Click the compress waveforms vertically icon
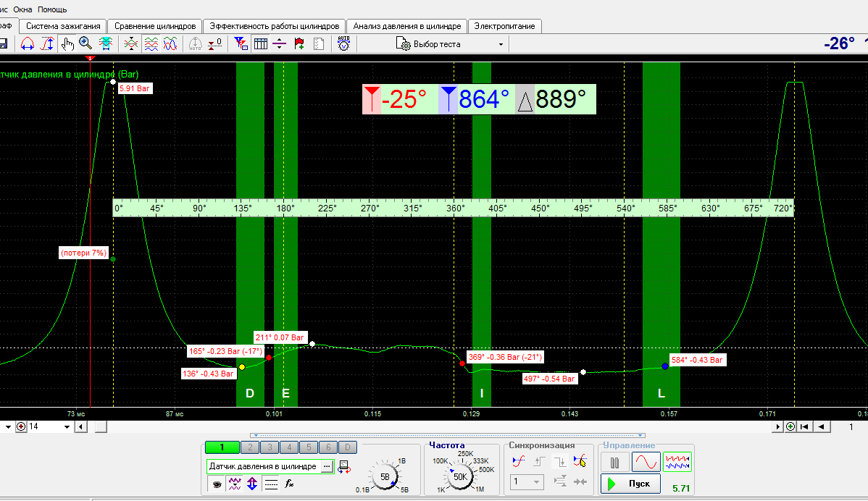 (131, 43)
